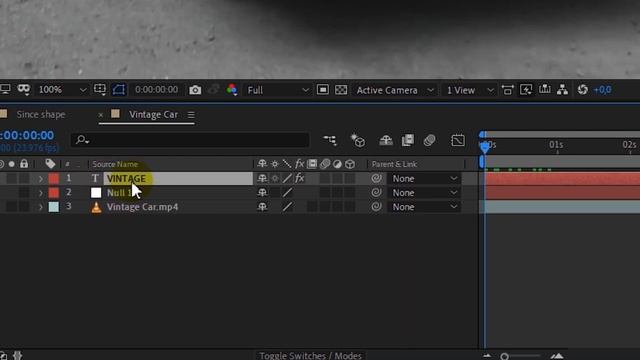Viewport: 640px width, 360px height.
Task: Click the current time display in timeline
Action: point(27,136)
